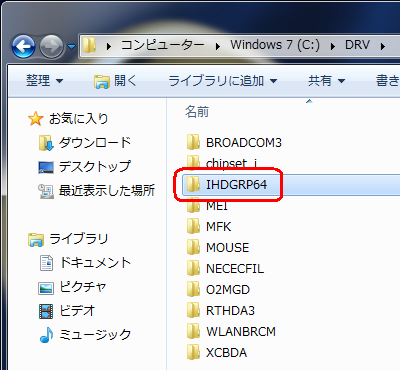The width and height of the screenshot is (400, 370).
Task: Open デスクトップ in navigation pane
Action: [95, 167]
